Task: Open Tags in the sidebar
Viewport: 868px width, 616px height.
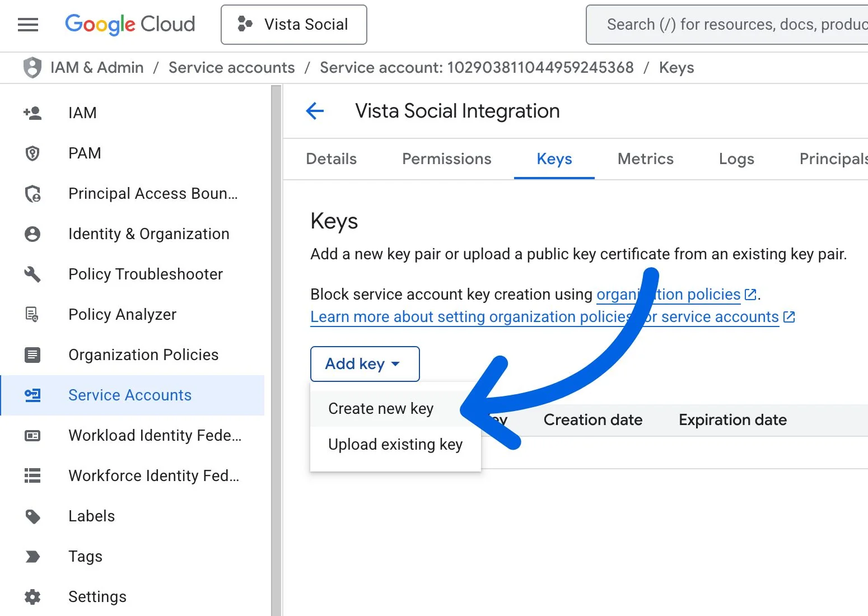Action: [132, 557]
